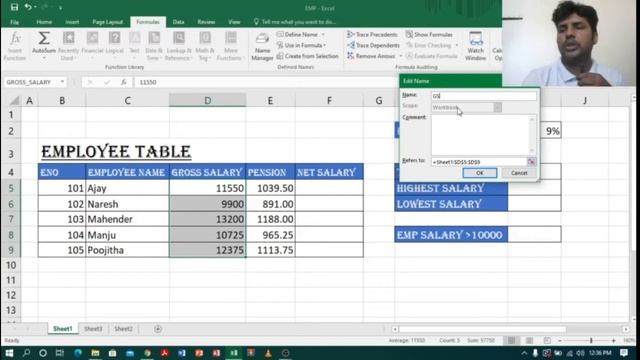Open Date & Time functions library
640x360 pixels.
(x=154, y=46)
